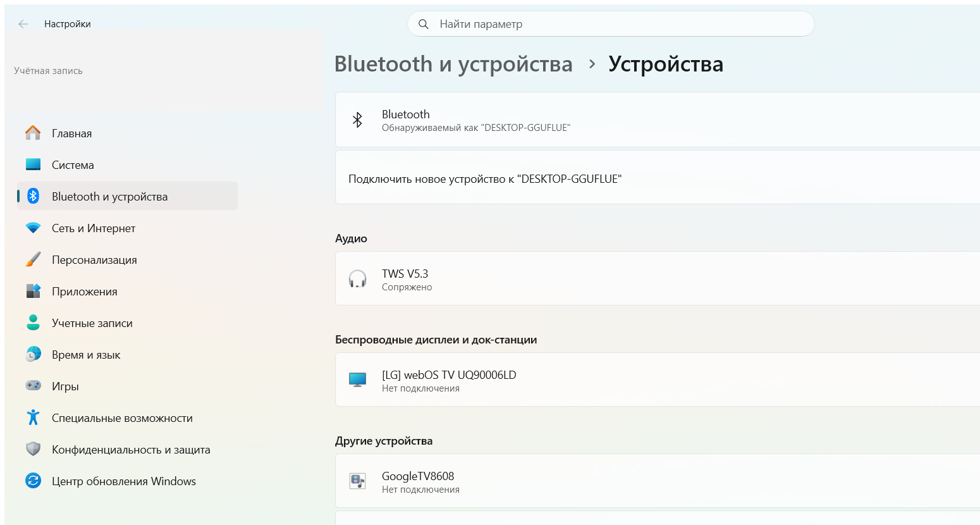This screenshot has height=525, width=980.
Task: Select the TWS V5.3 device name
Action: pos(405,273)
